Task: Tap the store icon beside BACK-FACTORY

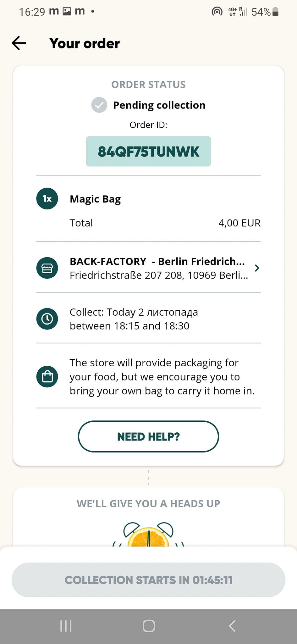Action: [x=47, y=268]
